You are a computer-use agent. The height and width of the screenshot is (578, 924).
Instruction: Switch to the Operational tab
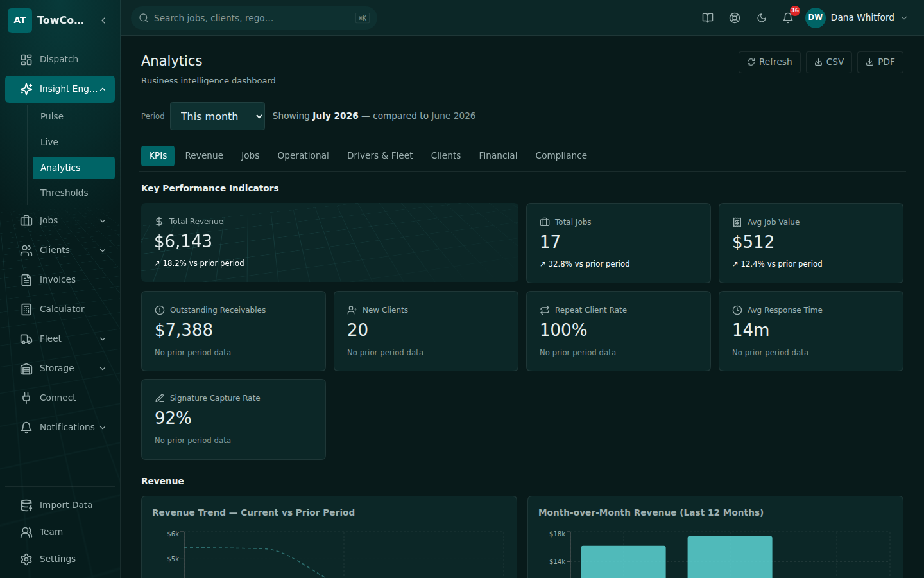tap(303, 156)
